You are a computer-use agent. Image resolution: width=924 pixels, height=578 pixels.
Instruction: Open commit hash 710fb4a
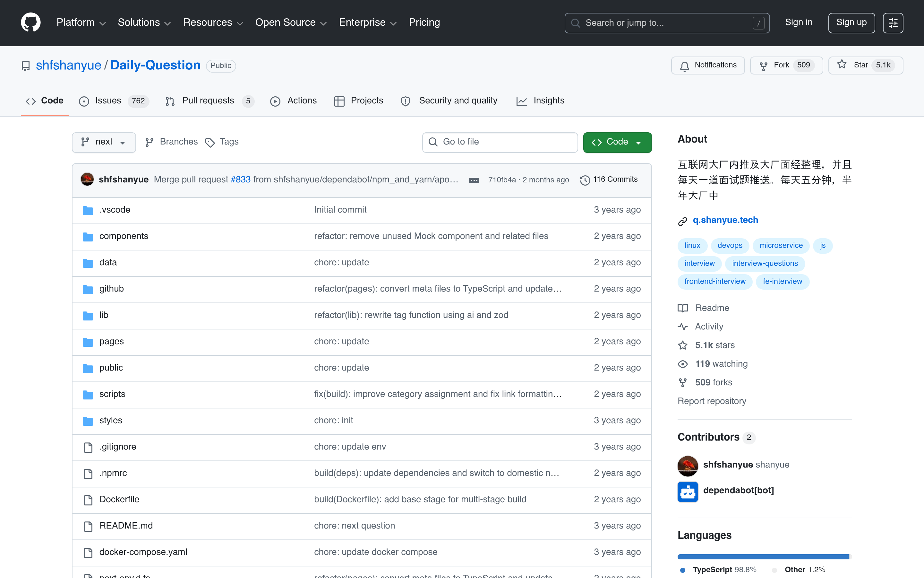point(502,180)
